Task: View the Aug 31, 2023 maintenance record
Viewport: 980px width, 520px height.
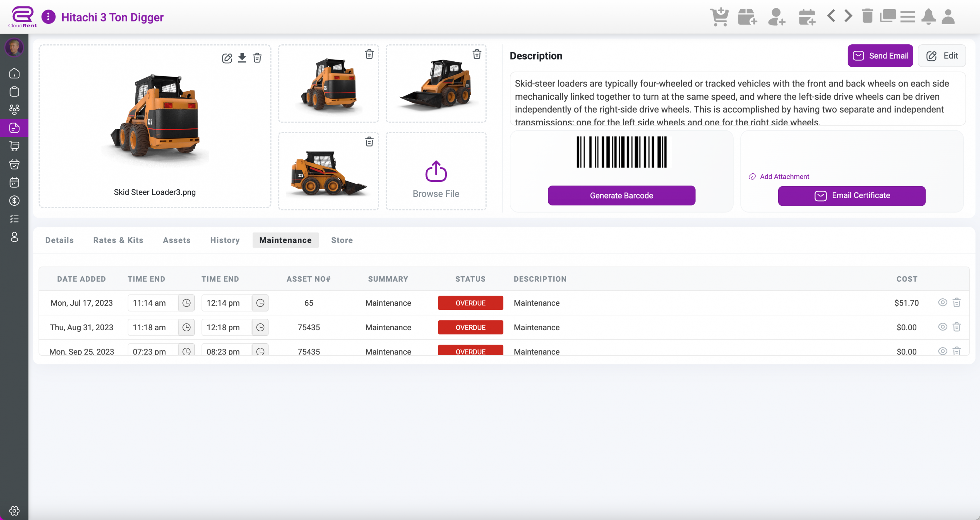Action: tap(942, 327)
